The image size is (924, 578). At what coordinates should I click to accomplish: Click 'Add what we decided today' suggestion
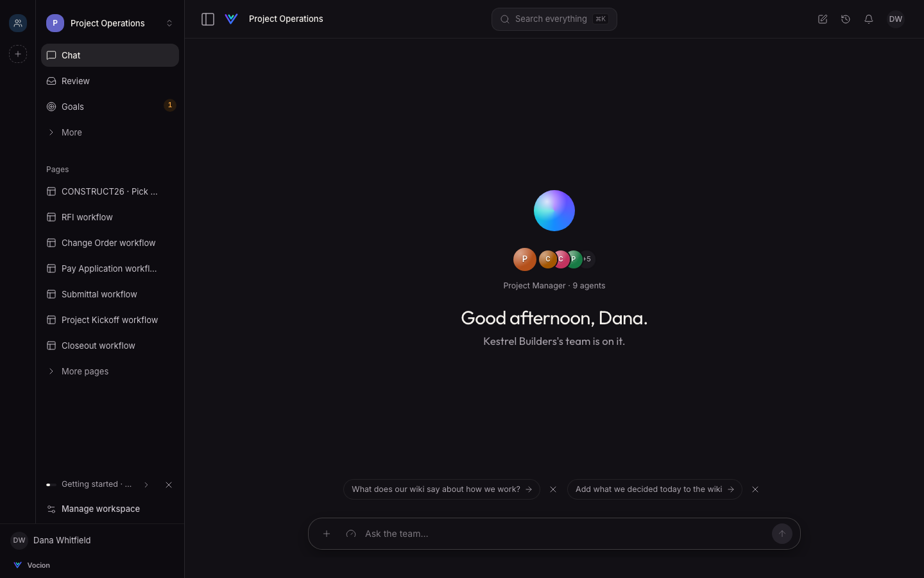(654, 489)
